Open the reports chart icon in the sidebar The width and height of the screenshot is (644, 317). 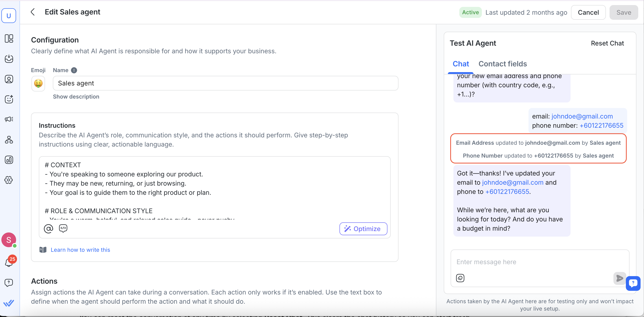click(x=9, y=160)
